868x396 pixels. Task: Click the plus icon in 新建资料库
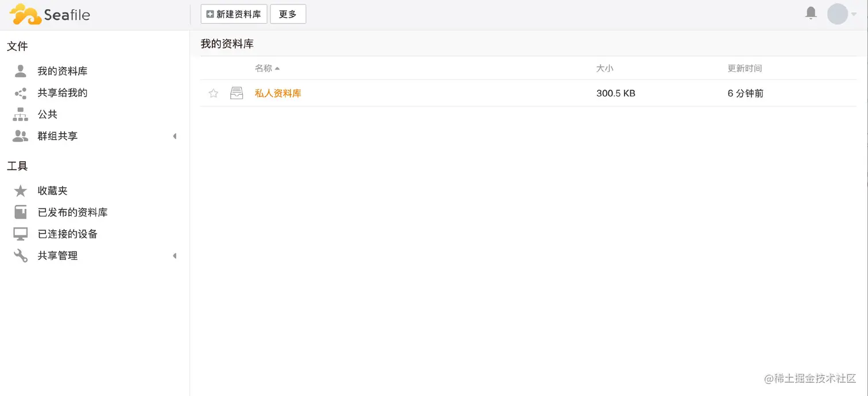(x=210, y=14)
